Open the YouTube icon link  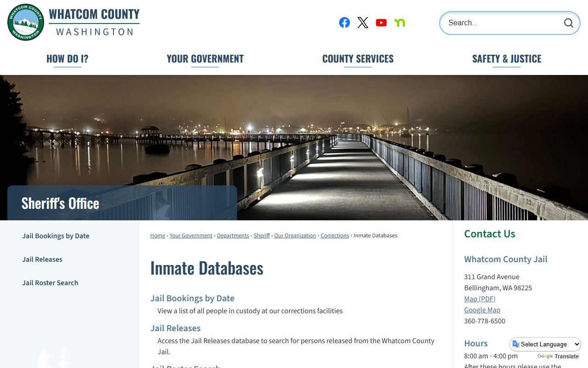381,23
